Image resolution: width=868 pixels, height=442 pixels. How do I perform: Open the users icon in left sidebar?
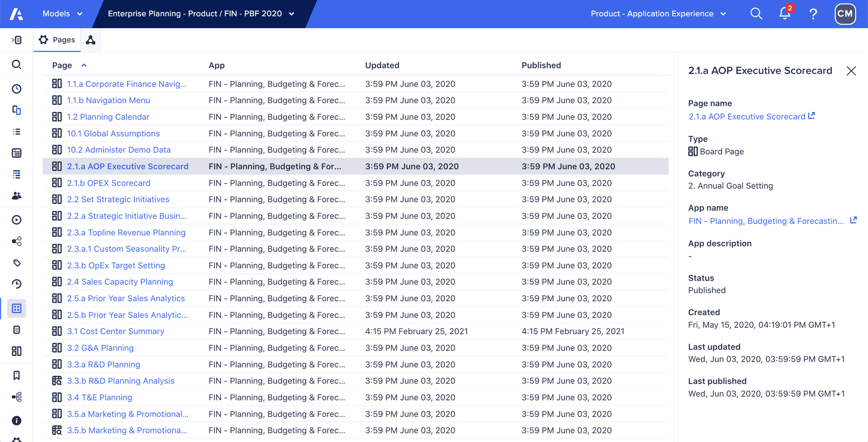[17, 196]
